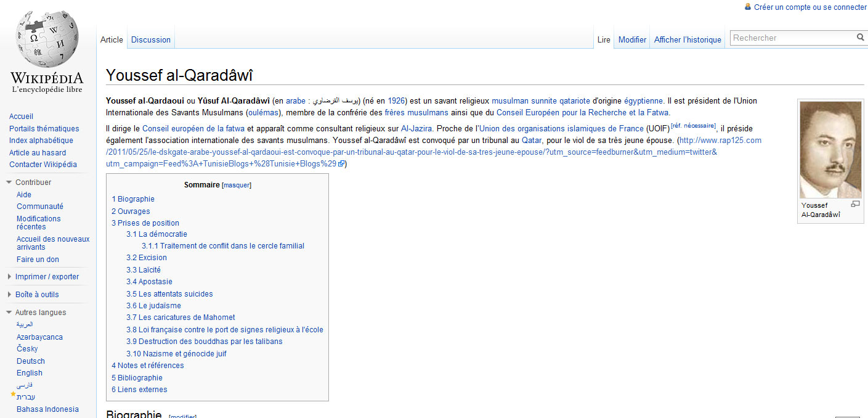The height and width of the screenshot is (418, 868).
Task: Enlarge the portrait via the magnify icon
Action: (855, 204)
